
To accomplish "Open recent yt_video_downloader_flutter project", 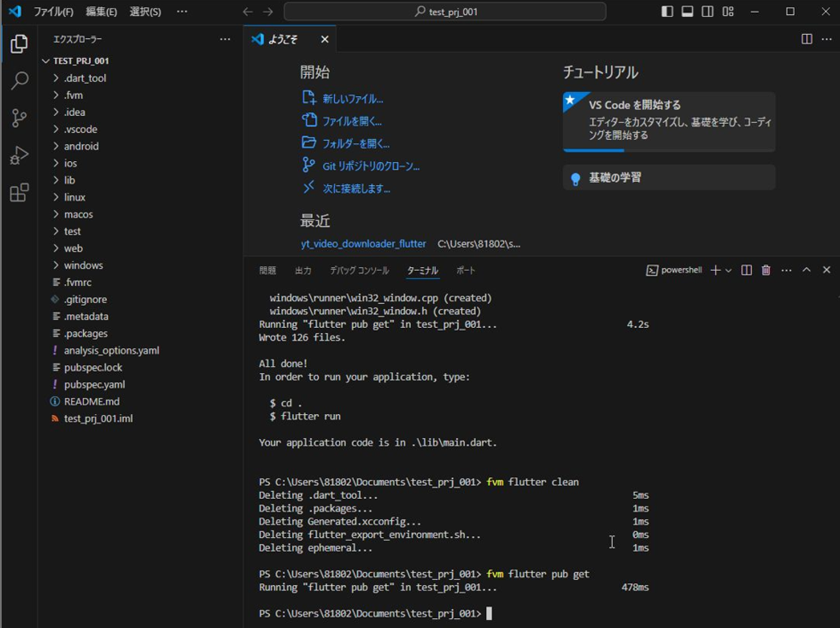I will pos(363,244).
